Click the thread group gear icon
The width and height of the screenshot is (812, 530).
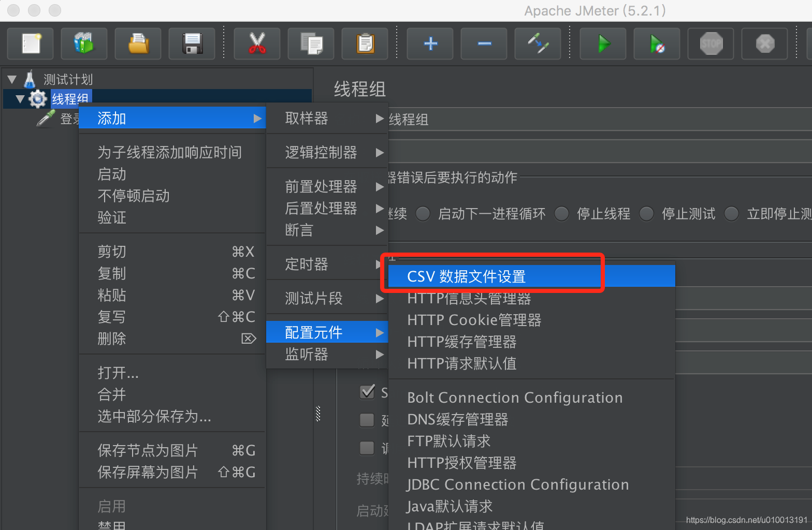37,98
